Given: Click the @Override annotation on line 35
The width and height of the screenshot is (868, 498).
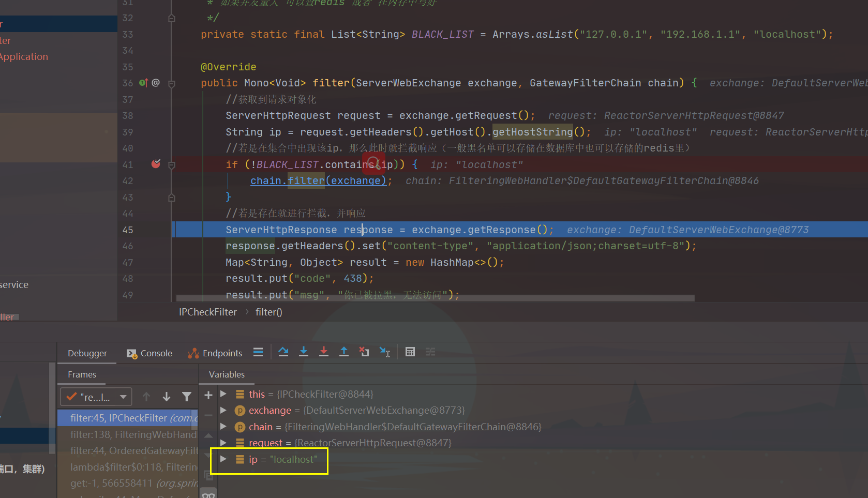Looking at the screenshot, I should pyautogui.click(x=228, y=67).
